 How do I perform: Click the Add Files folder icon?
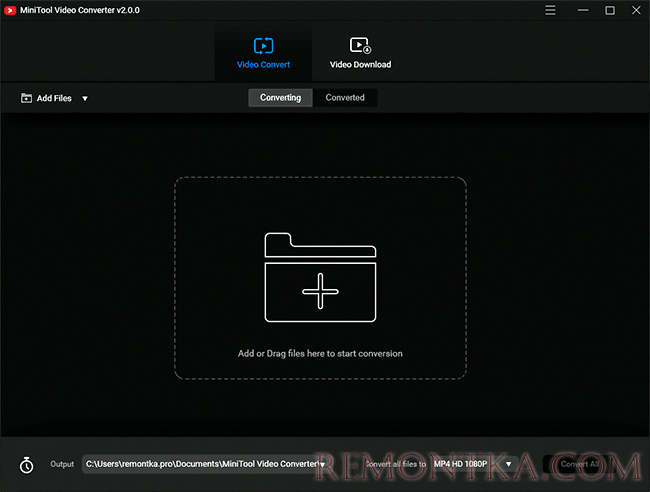tap(26, 99)
